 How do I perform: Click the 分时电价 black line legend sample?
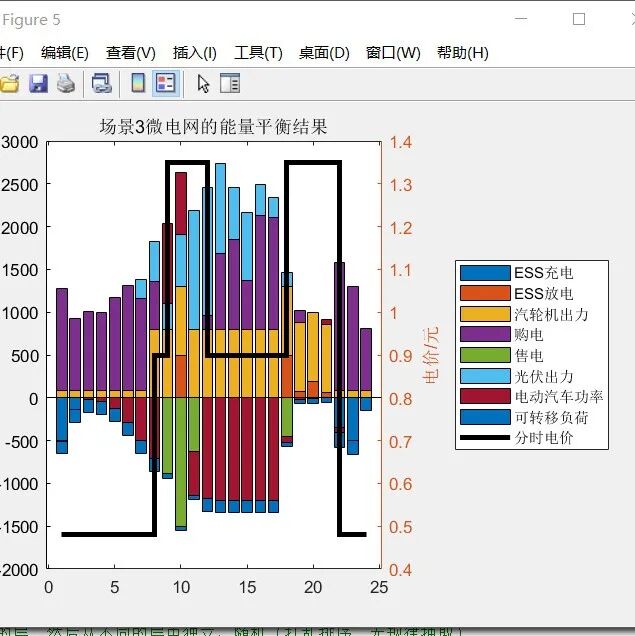pyautogui.click(x=485, y=438)
